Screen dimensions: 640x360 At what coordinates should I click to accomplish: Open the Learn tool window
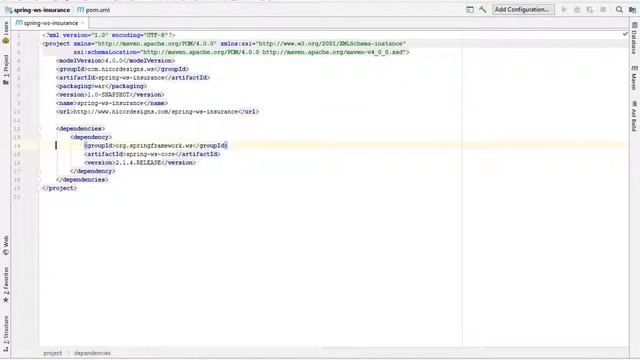click(6, 32)
